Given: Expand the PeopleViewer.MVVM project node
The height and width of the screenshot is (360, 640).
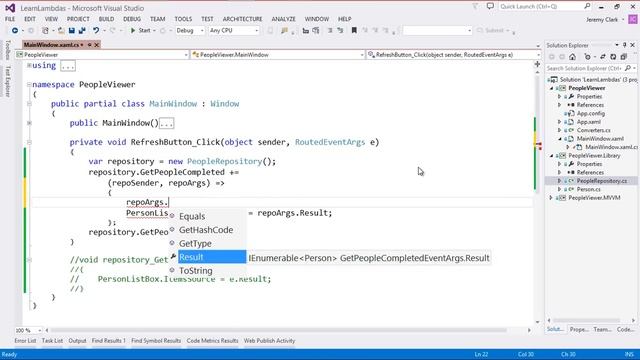Looking at the screenshot, I should pos(552,198).
